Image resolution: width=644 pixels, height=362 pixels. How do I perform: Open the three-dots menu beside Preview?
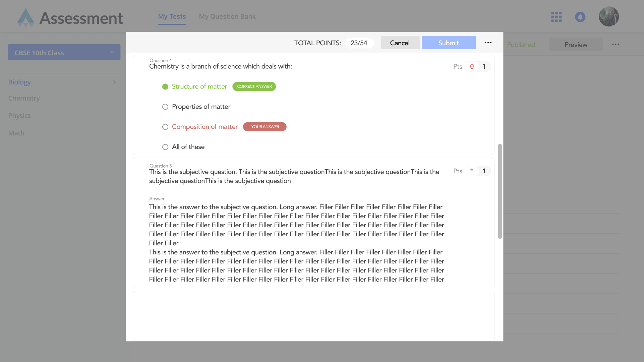click(x=615, y=44)
